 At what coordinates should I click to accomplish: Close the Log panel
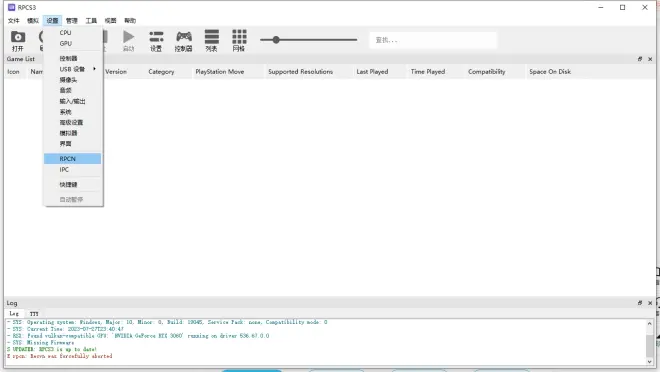650,303
